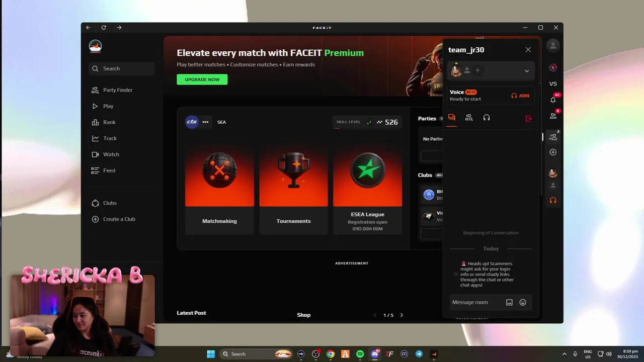Open the play badge icon in right rail
The image size is (644, 362).
[x=553, y=67]
